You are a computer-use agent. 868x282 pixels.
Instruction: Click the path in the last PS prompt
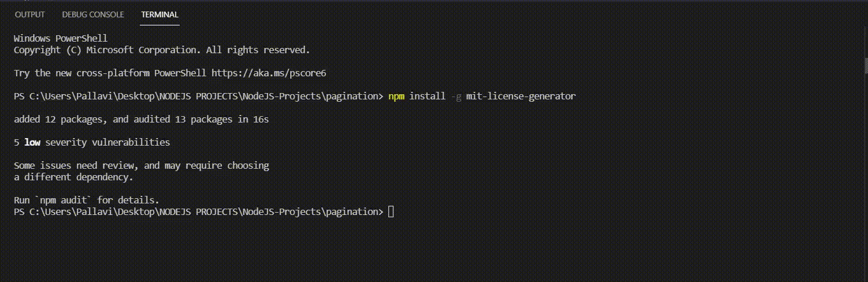point(205,211)
